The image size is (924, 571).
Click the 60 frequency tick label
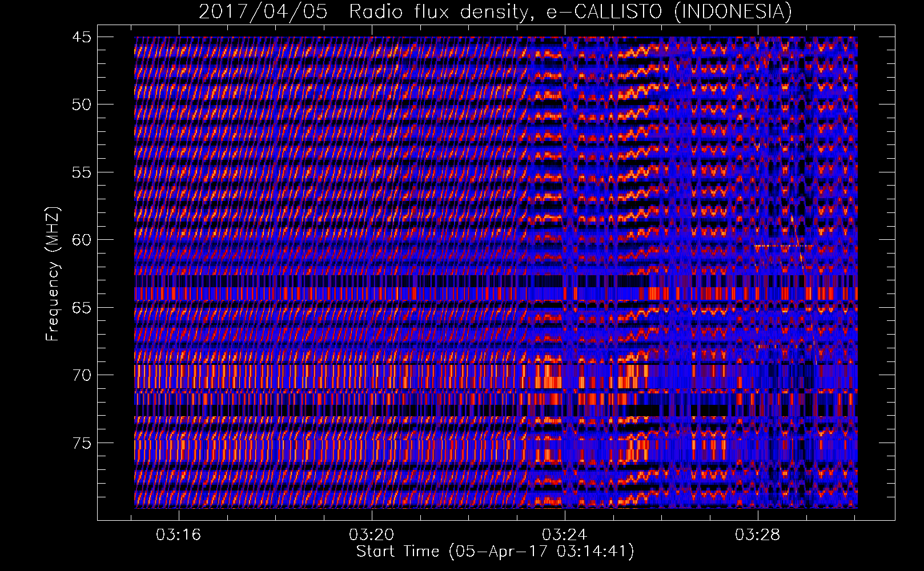(x=81, y=240)
